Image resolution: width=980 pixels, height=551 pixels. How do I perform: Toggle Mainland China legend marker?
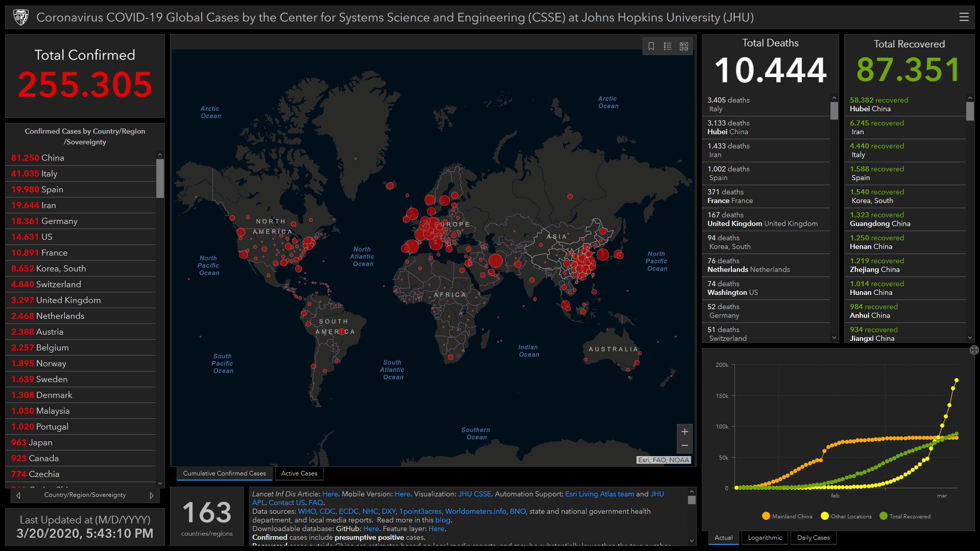(x=766, y=516)
